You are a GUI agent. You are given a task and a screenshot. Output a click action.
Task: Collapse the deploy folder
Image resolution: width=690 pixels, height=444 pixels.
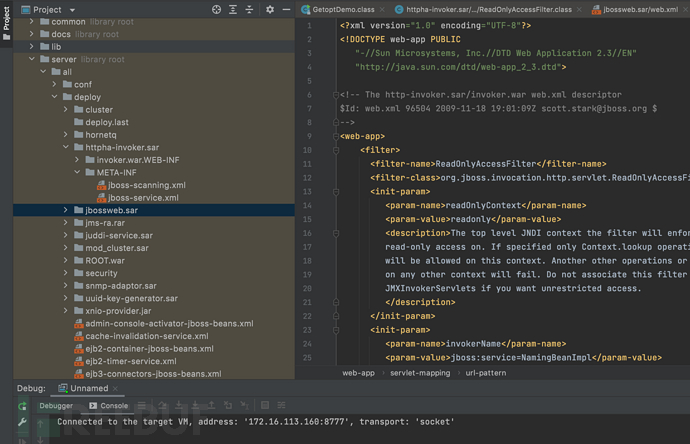click(55, 97)
